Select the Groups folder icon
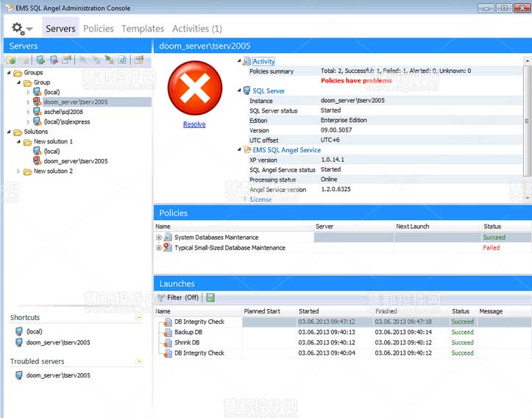This screenshot has width=532, height=418. (x=18, y=73)
